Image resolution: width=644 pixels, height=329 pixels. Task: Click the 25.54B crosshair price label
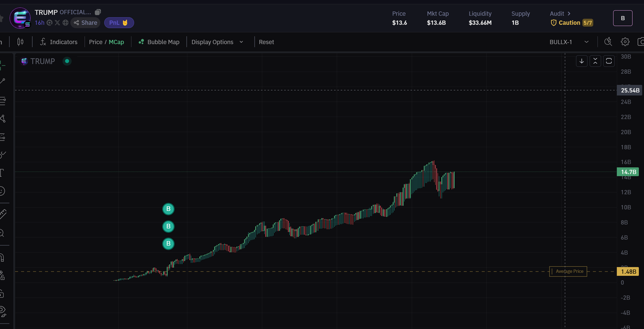pos(630,90)
